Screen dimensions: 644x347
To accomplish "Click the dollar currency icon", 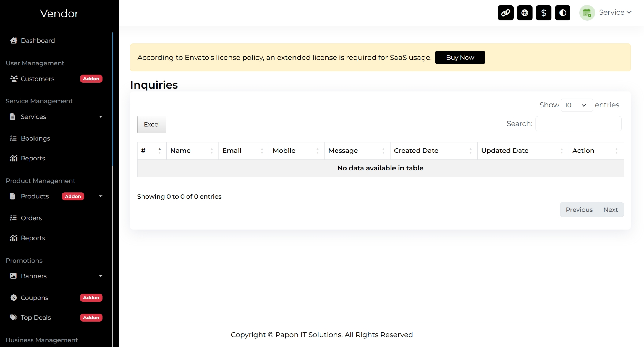I will pos(543,13).
